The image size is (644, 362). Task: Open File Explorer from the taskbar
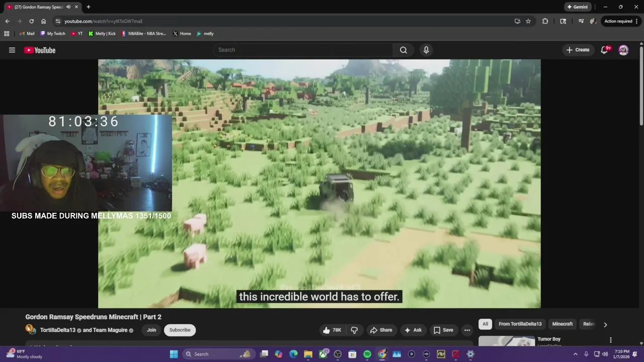click(x=308, y=354)
